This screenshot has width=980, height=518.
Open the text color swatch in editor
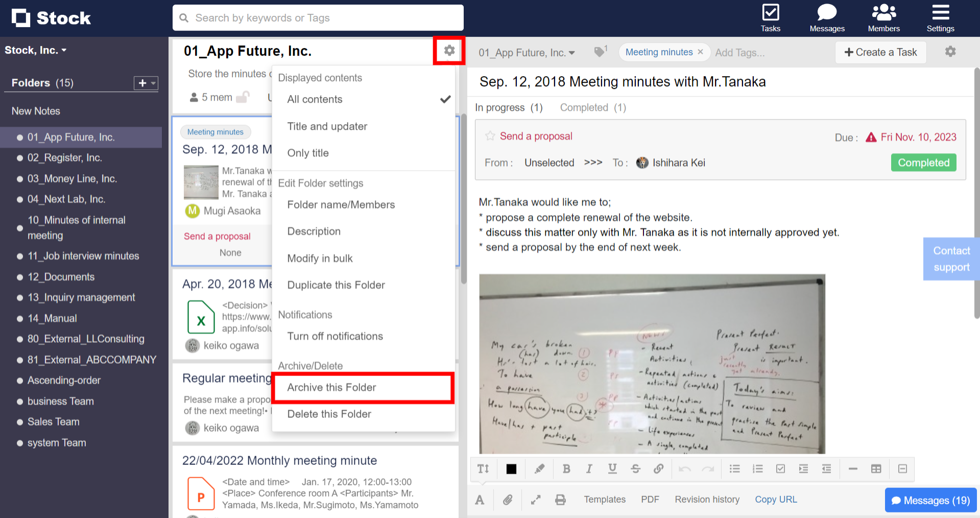511,468
